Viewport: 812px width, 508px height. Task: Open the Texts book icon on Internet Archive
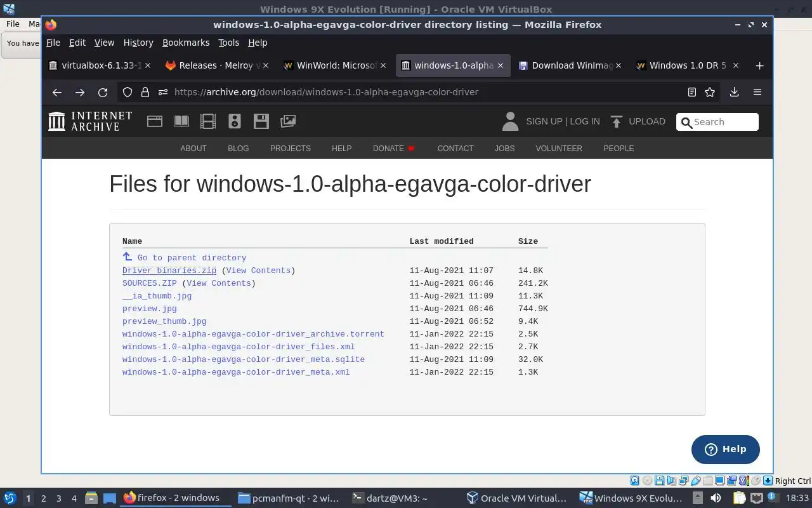coord(181,121)
